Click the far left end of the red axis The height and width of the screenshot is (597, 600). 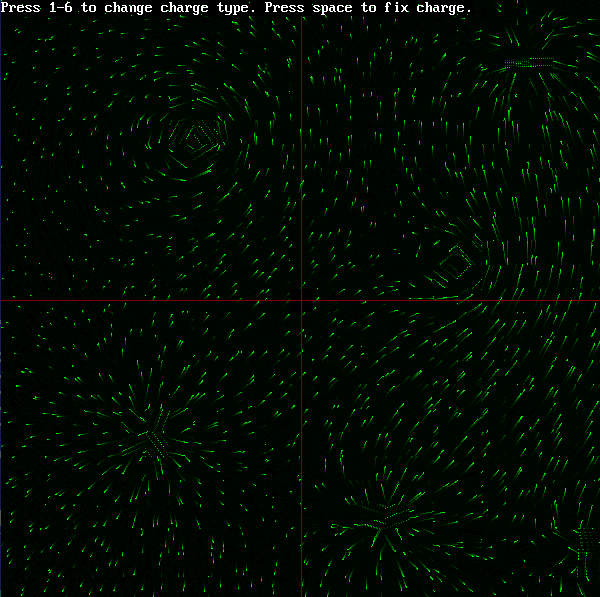tap(4, 300)
